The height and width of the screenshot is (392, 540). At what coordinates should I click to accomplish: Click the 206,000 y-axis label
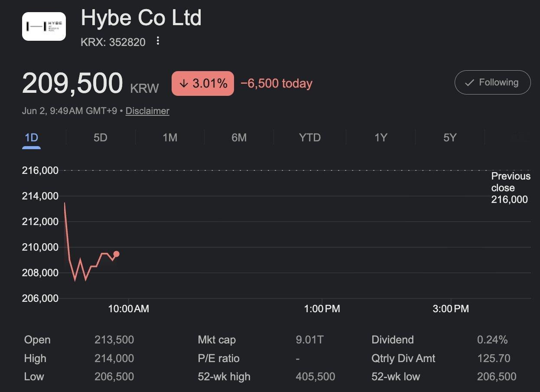click(x=40, y=298)
